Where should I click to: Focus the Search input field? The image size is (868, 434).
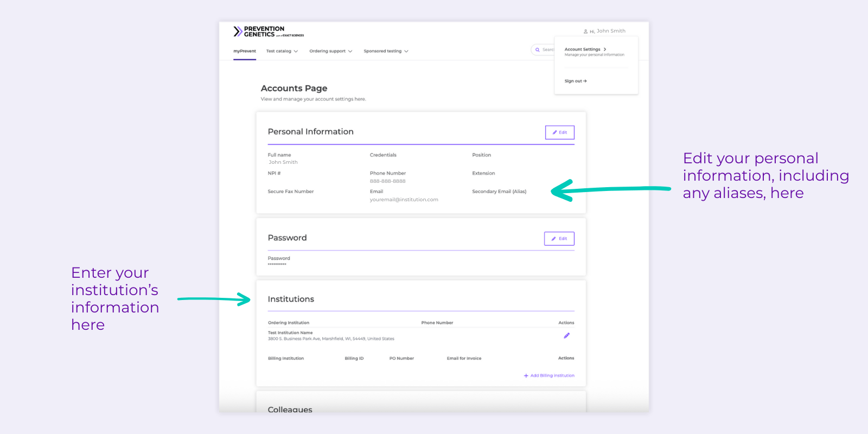click(x=548, y=50)
